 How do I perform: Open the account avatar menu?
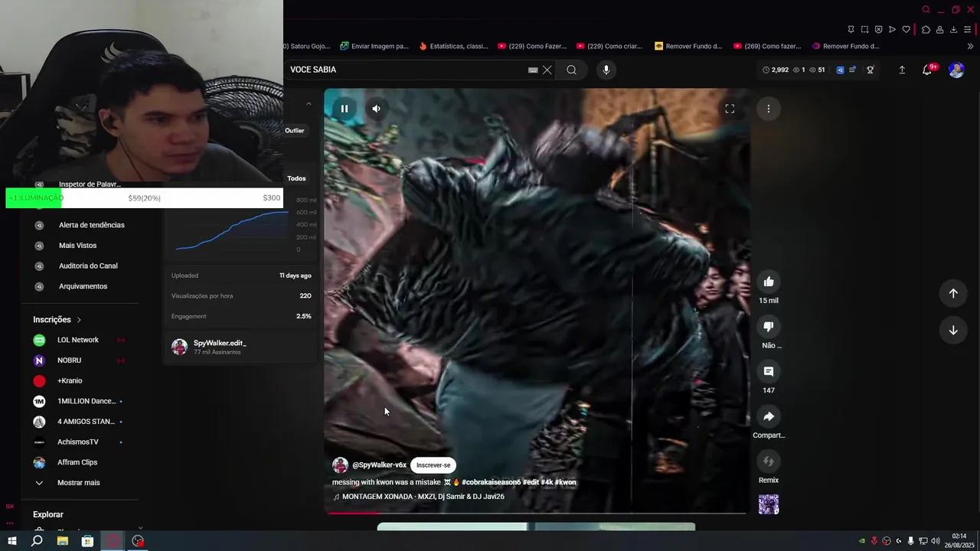(x=956, y=70)
